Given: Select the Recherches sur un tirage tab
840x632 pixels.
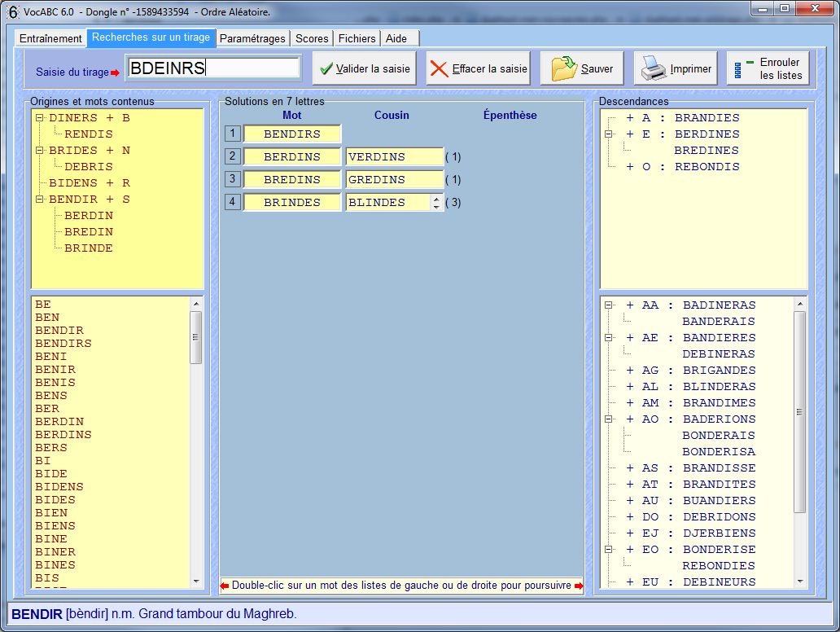Looking at the screenshot, I should (151, 37).
